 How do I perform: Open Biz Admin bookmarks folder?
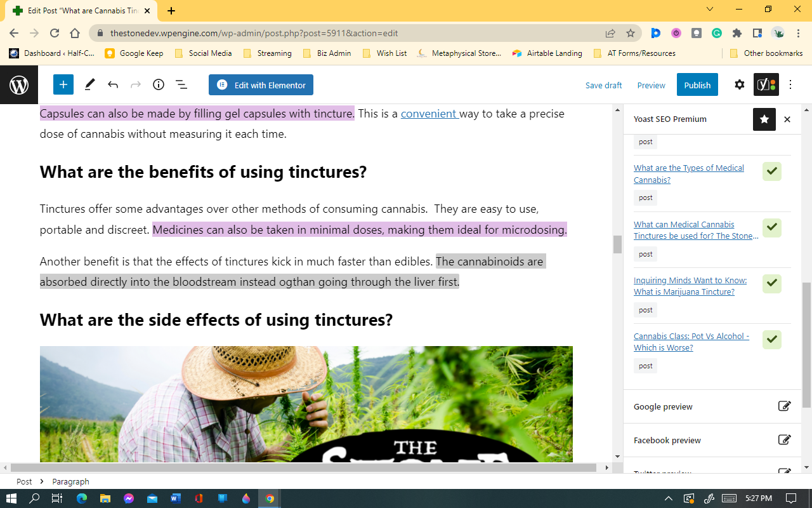(x=327, y=53)
